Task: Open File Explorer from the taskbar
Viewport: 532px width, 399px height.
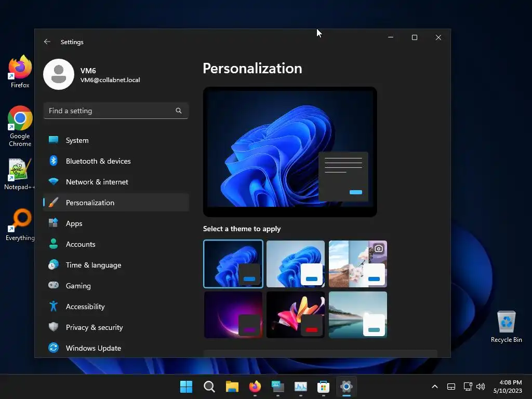Action: point(232,387)
